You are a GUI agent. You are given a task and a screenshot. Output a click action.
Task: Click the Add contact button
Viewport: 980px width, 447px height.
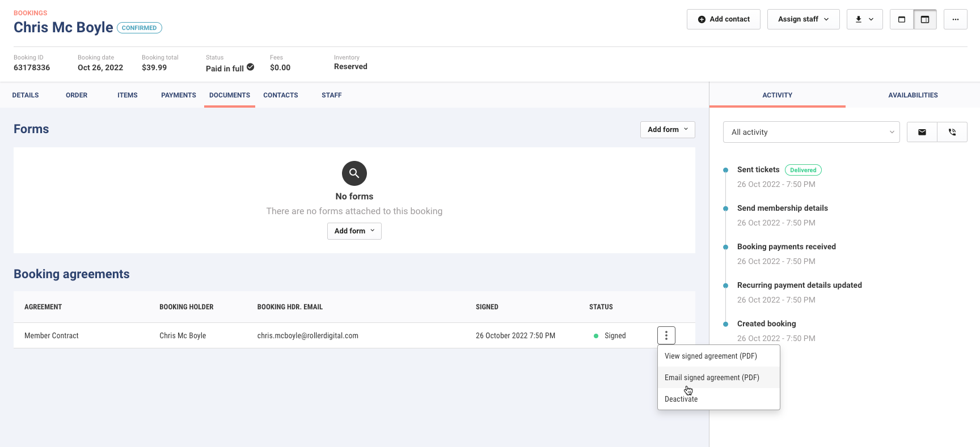pos(723,19)
